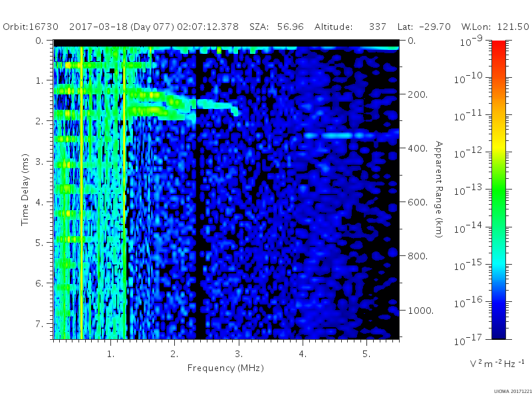
Task: Click the Lat value -29.70
Action: point(435,27)
